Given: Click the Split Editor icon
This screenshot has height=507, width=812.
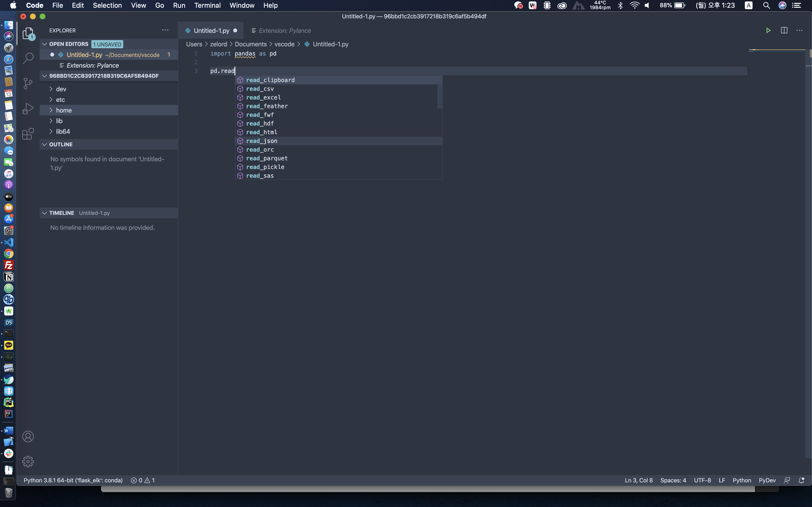Looking at the screenshot, I should tap(784, 30).
